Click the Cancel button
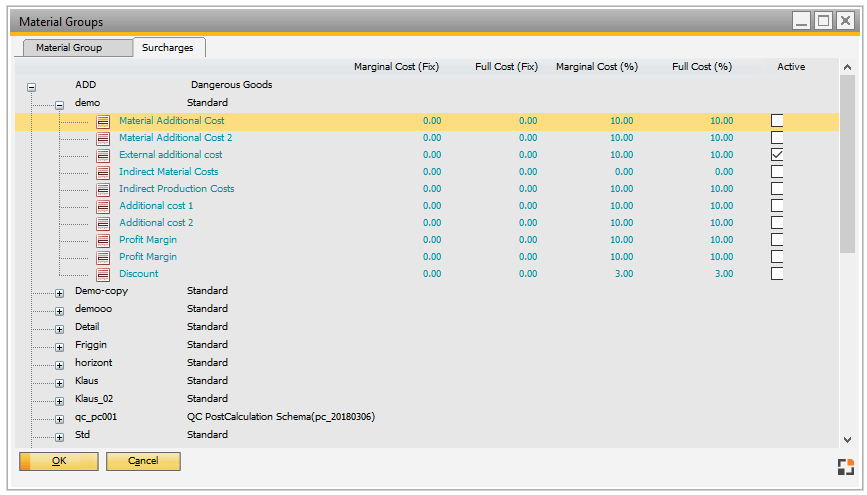The width and height of the screenshot is (867, 495). tap(143, 461)
